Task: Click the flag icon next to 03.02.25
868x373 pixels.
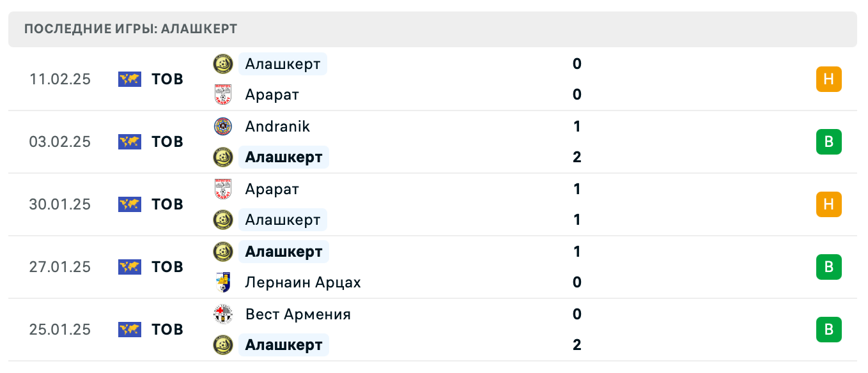Action: tap(129, 142)
